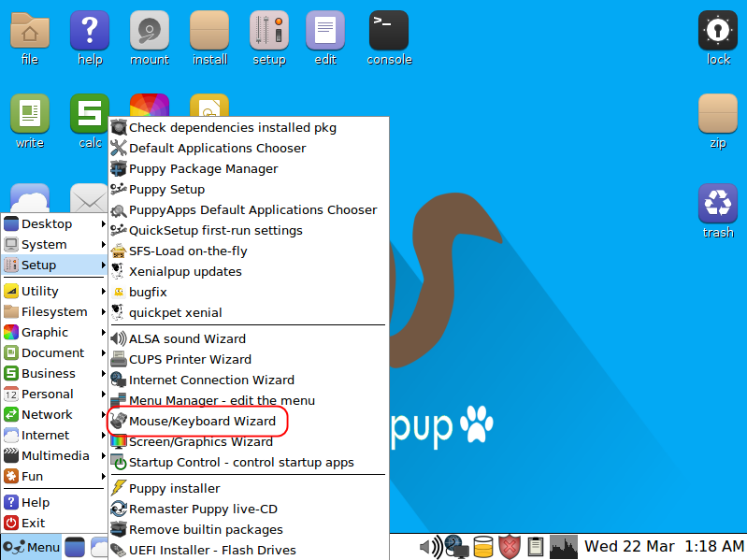747x560 pixels.
Task: Launch the calc spreadsheet icon
Action: click(x=90, y=114)
